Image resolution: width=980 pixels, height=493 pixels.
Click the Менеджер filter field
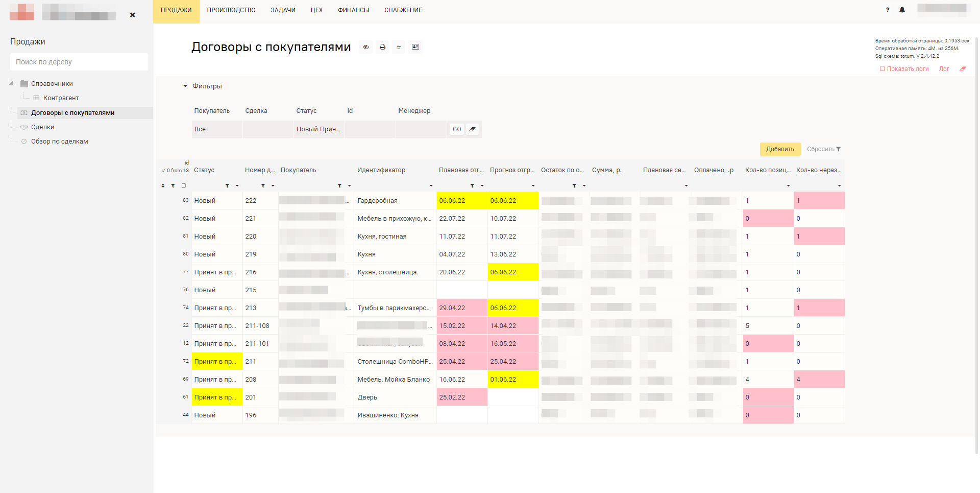(421, 129)
